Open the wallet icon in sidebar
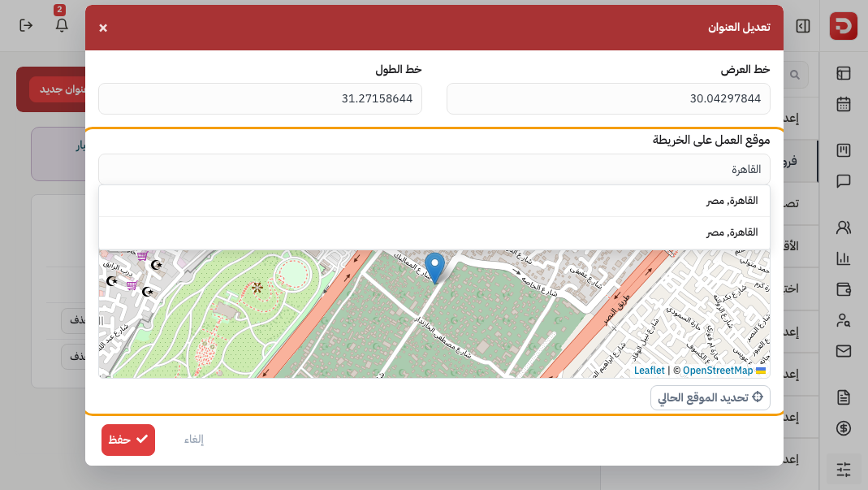The width and height of the screenshot is (868, 490). click(x=843, y=289)
